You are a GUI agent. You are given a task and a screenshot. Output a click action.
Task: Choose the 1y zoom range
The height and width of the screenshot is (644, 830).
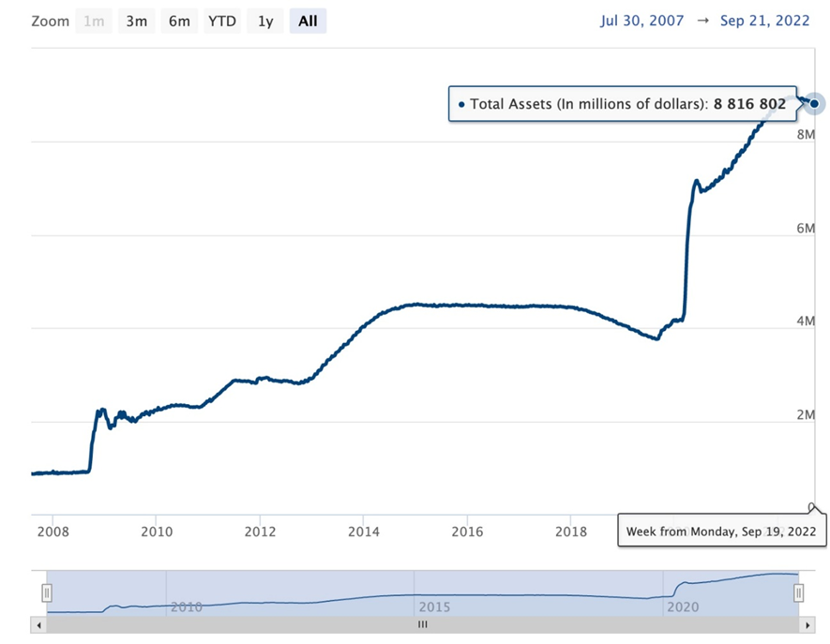pyautogui.click(x=265, y=21)
